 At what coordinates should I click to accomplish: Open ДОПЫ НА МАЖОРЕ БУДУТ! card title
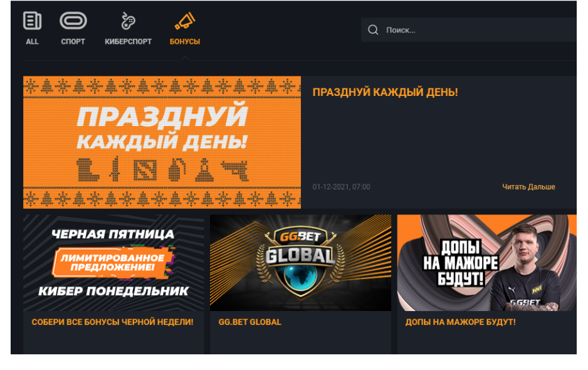[x=461, y=322]
